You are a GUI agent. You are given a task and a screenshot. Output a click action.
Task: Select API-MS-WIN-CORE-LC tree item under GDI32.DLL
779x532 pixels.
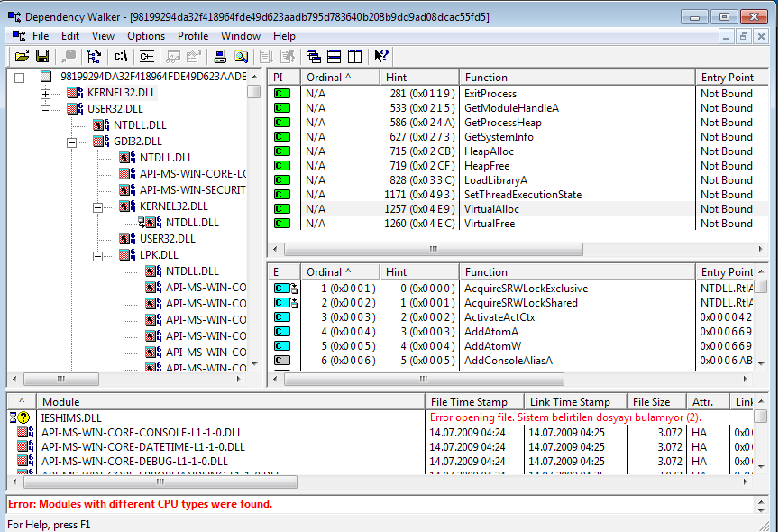(193, 173)
